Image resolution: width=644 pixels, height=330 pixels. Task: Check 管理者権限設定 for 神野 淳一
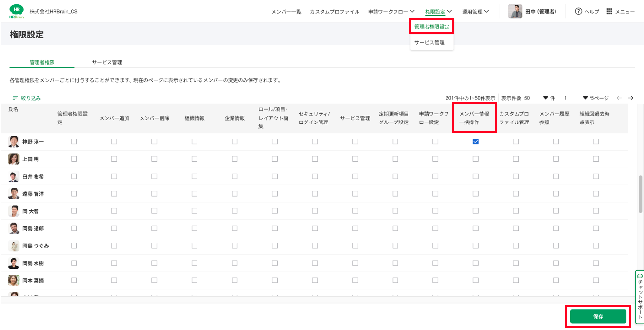[74, 141]
